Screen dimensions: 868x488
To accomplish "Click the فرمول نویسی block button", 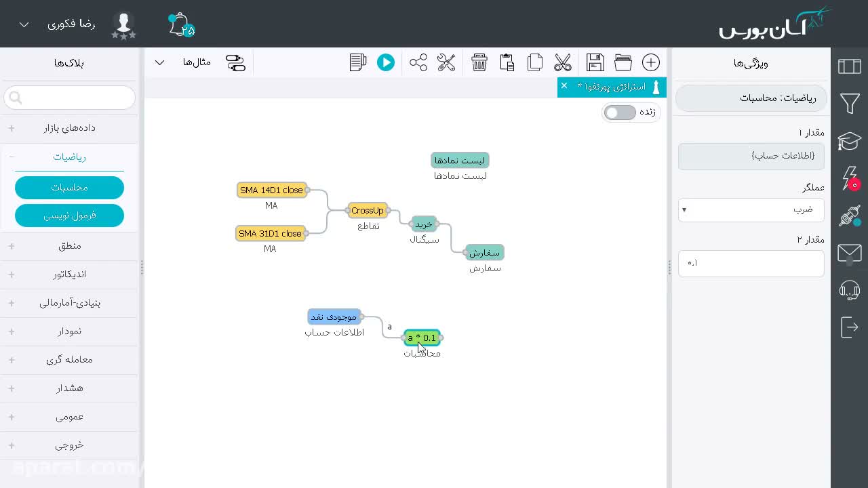I will tap(70, 216).
